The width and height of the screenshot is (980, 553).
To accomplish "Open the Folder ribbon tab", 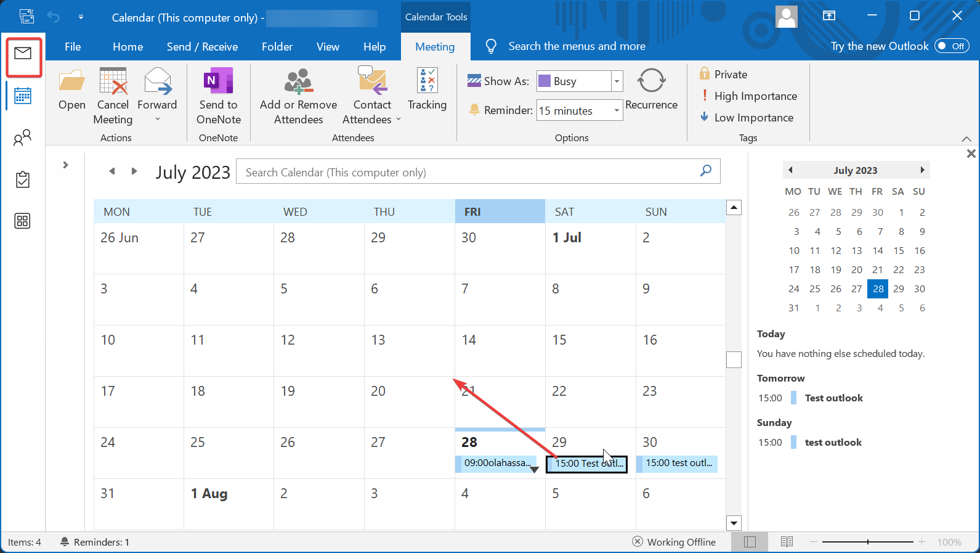I will click(x=277, y=47).
